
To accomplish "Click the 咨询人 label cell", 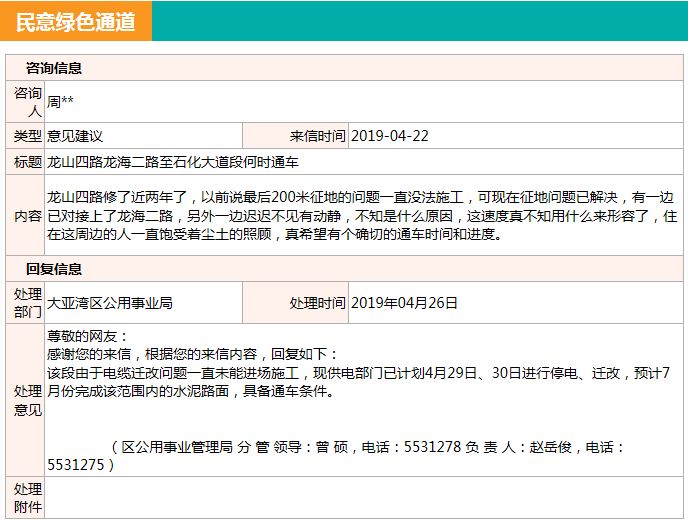I will (26, 102).
